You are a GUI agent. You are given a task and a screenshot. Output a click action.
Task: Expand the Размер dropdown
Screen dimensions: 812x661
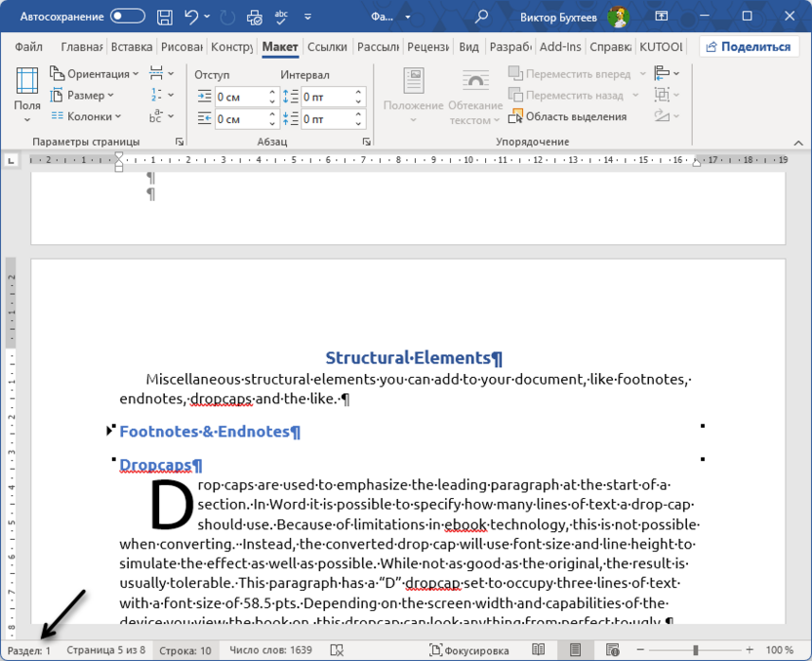point(89,95)
